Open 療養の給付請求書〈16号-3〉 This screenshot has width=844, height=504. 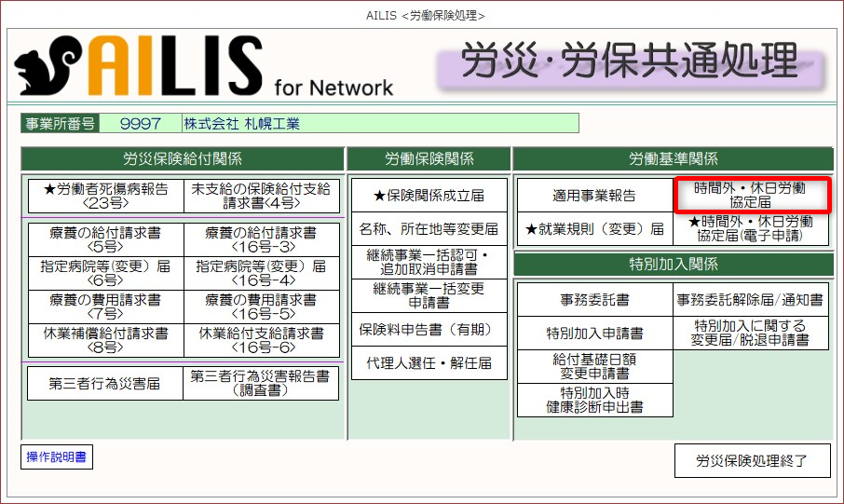click(261, 239)
